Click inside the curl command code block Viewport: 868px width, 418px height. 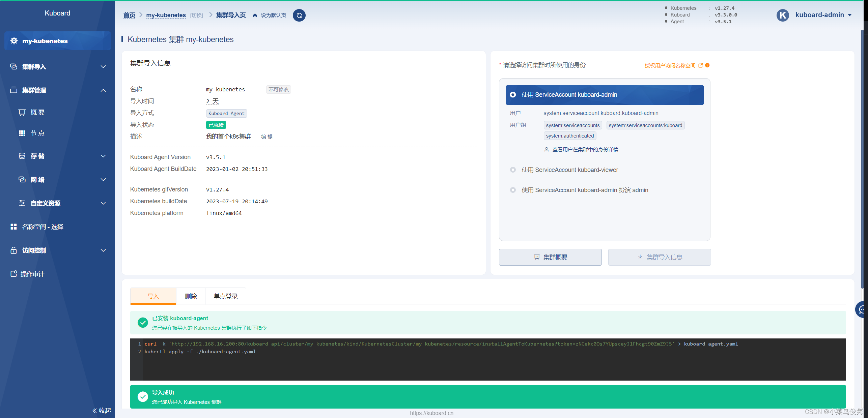point(488,359)
